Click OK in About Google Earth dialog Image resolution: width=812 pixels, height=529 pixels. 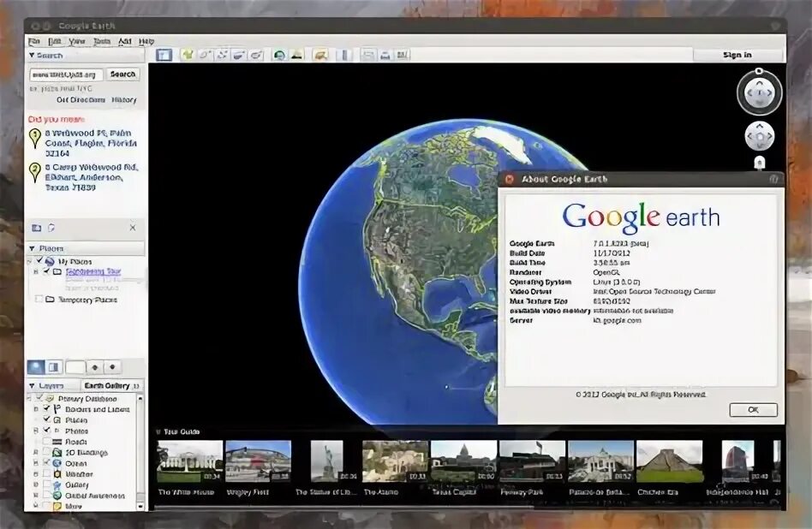coord(754,409)
